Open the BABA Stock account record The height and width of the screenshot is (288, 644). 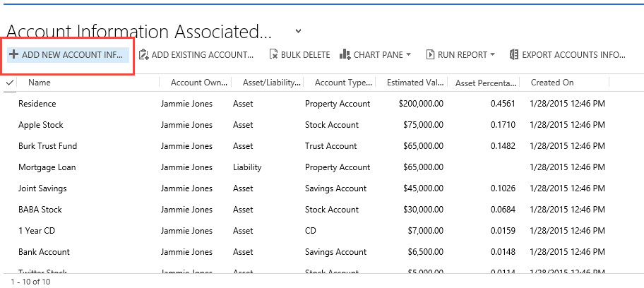pos(40,210)
